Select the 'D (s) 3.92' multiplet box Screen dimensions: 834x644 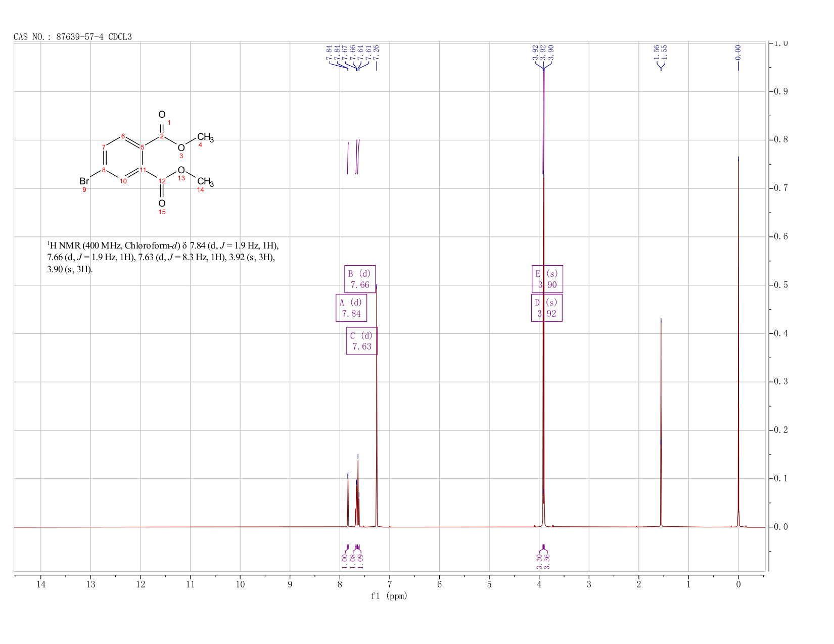pyautogui.click(x=547, y=308)
